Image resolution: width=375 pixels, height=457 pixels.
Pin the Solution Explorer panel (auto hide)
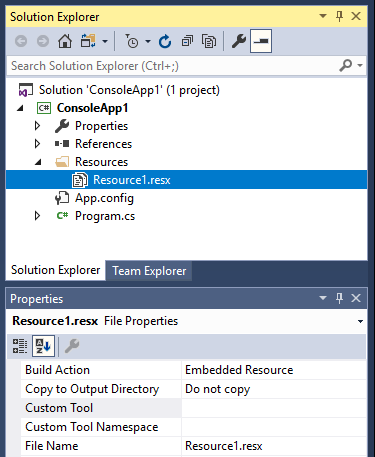(339, 16)
